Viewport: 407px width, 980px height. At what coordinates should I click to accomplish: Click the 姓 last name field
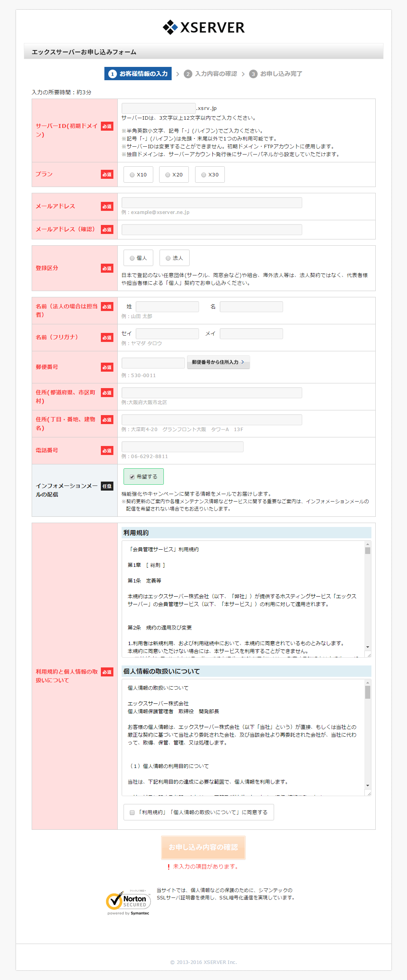pyautogui.click(x=167, y=307)
